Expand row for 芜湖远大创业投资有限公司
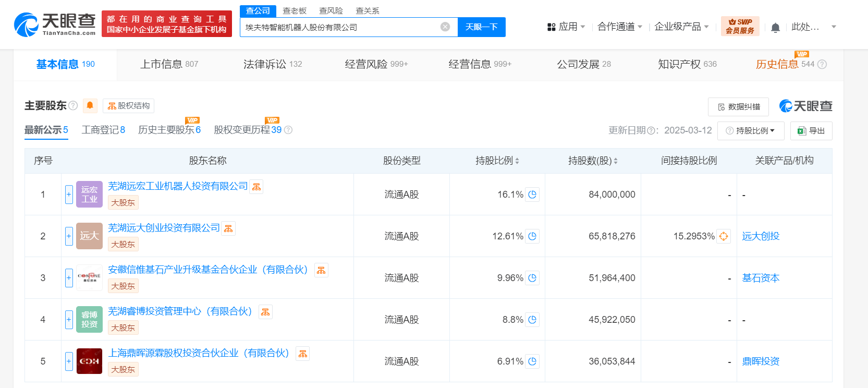Screen dimensions: 868x388 pos(69,236)
